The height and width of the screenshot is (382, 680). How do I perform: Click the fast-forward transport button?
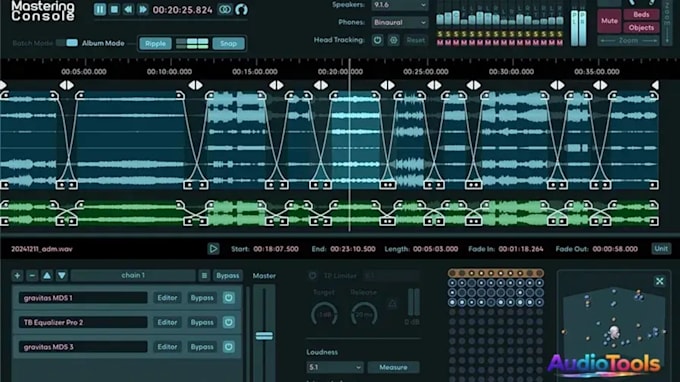(x=143, y=9)
